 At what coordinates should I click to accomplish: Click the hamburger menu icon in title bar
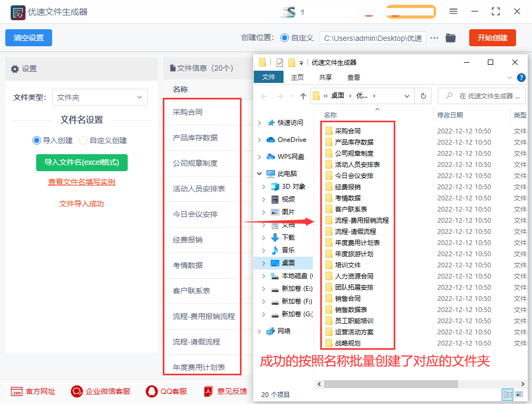pos(453,11)
